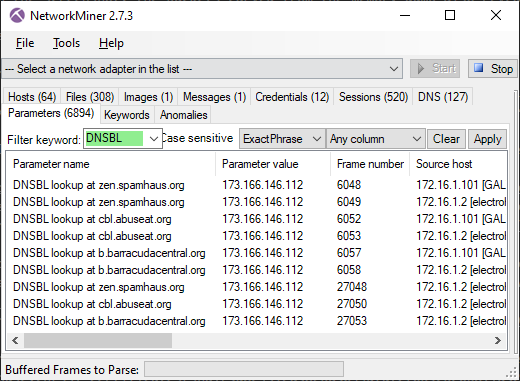The width and height of the screenshot is (520, 381).
Task: Sort by Parameter value column header
Action: pos(273,164)
